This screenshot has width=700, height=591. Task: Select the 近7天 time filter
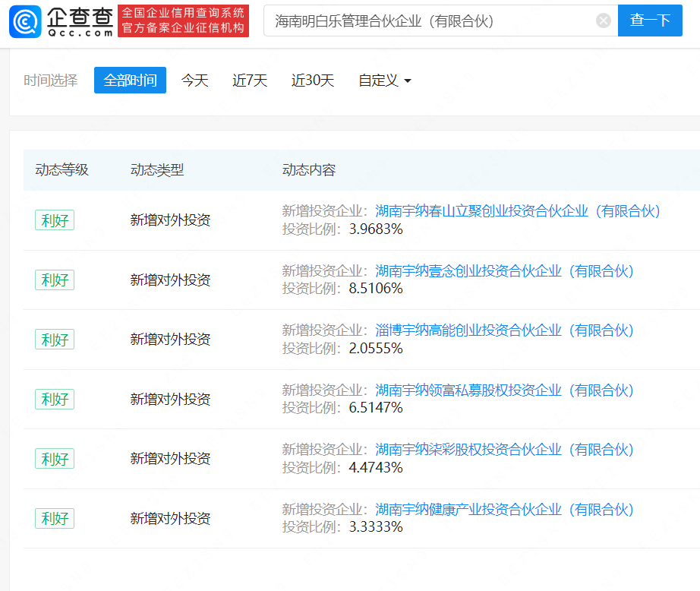[250, 81]
